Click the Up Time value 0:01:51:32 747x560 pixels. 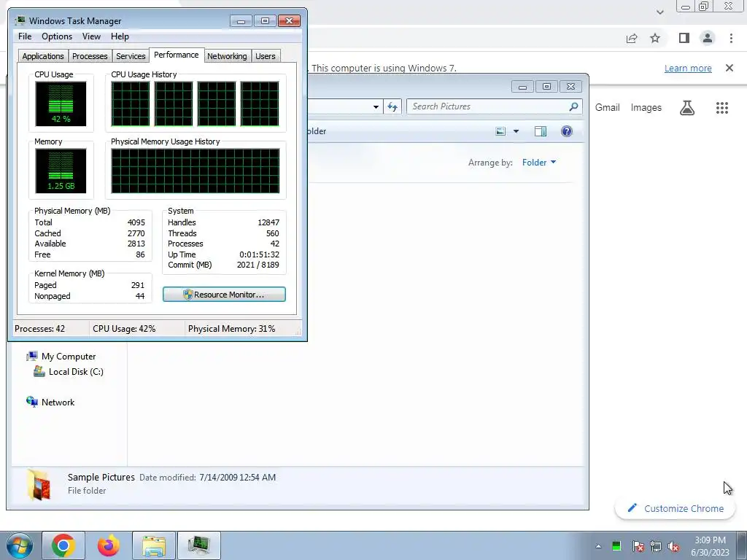(x=259, y=254)
